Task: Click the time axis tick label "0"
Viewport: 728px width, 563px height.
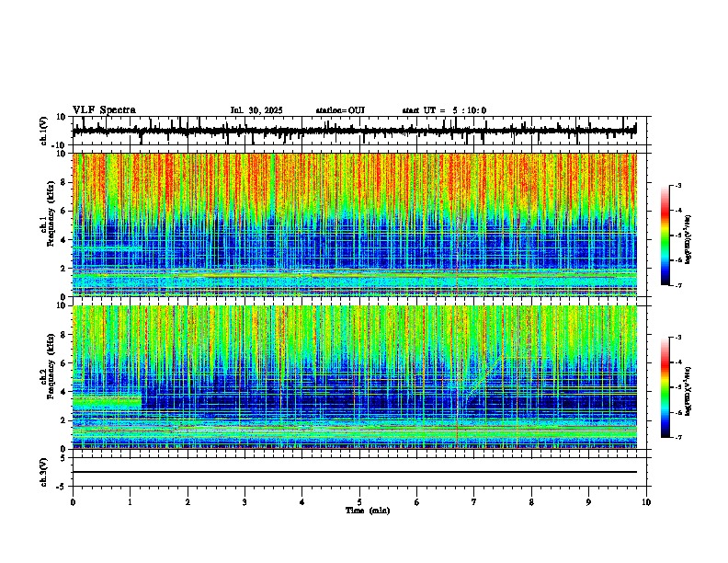Action: coord(73,502)
